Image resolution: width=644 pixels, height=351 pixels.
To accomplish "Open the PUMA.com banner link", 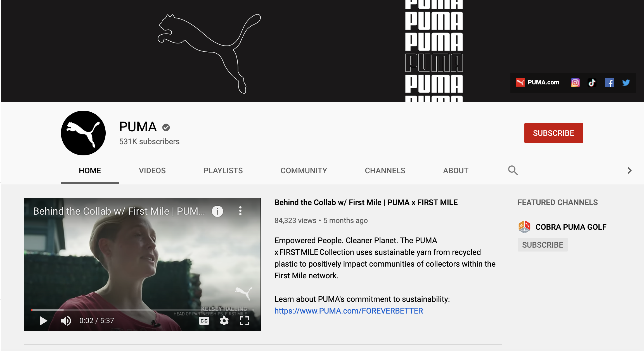I will pyautogui.click(x=538, y=83).
